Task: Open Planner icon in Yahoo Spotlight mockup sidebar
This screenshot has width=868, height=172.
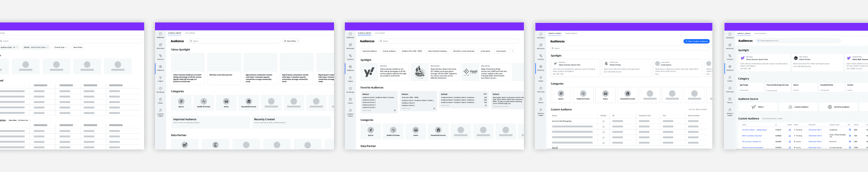Action: coord(160,100)
